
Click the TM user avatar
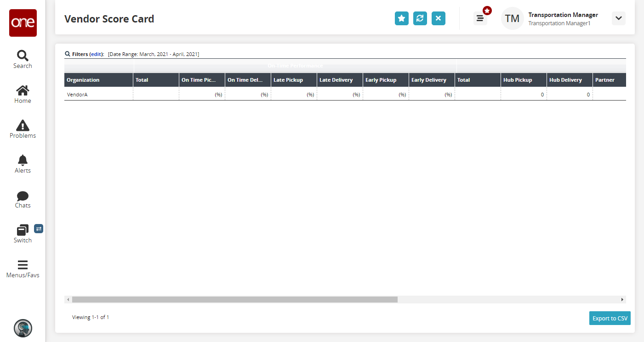[x=512, y=18]
